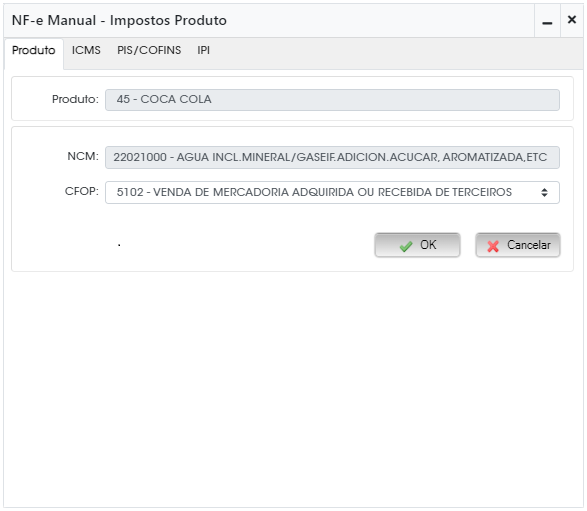
Task: Go to the IPI tab
Action: click(x=203, y=50)
